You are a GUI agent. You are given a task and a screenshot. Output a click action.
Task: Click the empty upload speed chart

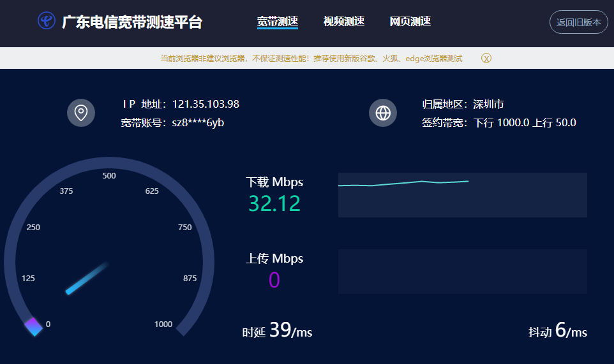(x=462, y=271)
